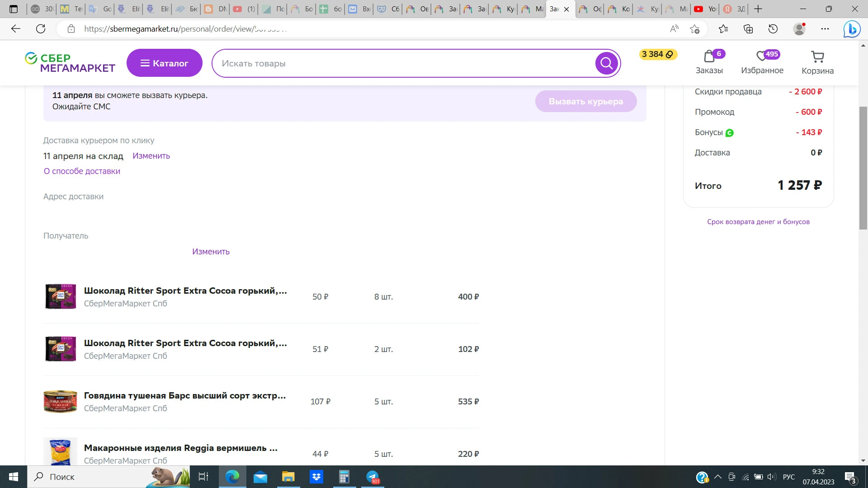868x488 pixels.
Task: Click the Скидки продавца value - 2 600 ₽
Action: point(805,92)
